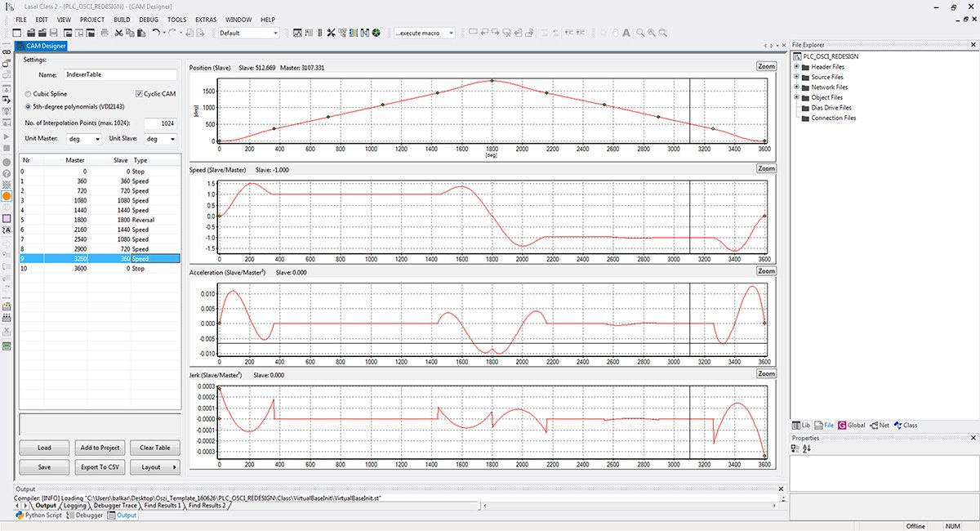Image resolution: width=980 pixels, height=531 pixels.
Task: Click the Load button
Action: [44, 448]
